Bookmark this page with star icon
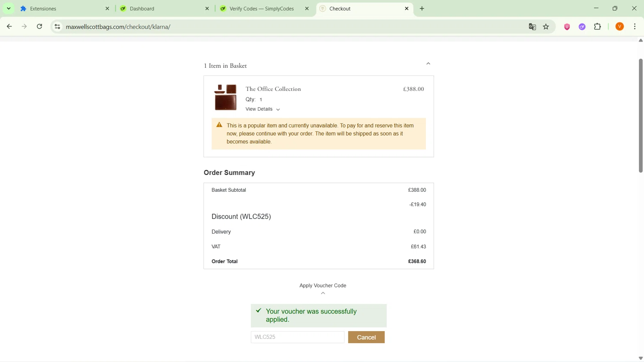Image resolution: width=644 pixels, height=362 pixels. click(x=546, y=27)
